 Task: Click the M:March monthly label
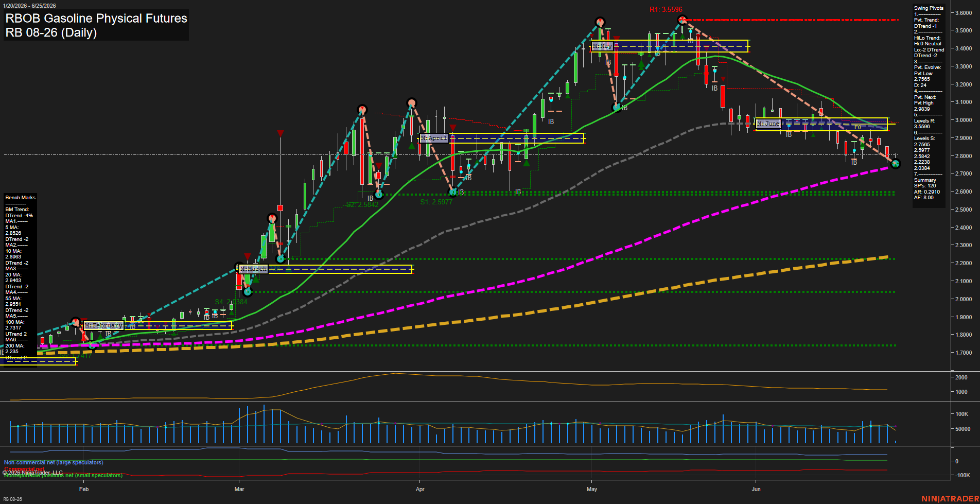pyautogui.click(x=253, y=269)
